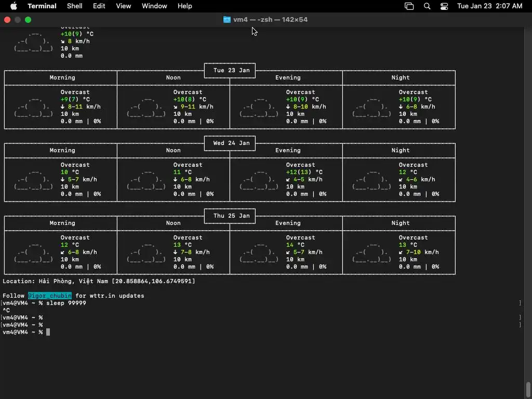Click 14 °C in Thursday Evening
The image size is (532, 399).
pos(295,245)
